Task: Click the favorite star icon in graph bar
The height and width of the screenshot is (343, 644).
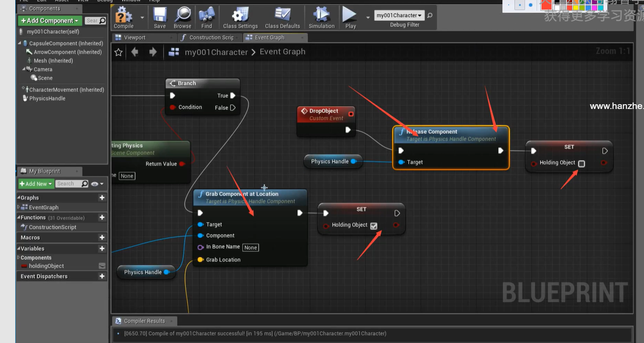Action: click(118, 52)
